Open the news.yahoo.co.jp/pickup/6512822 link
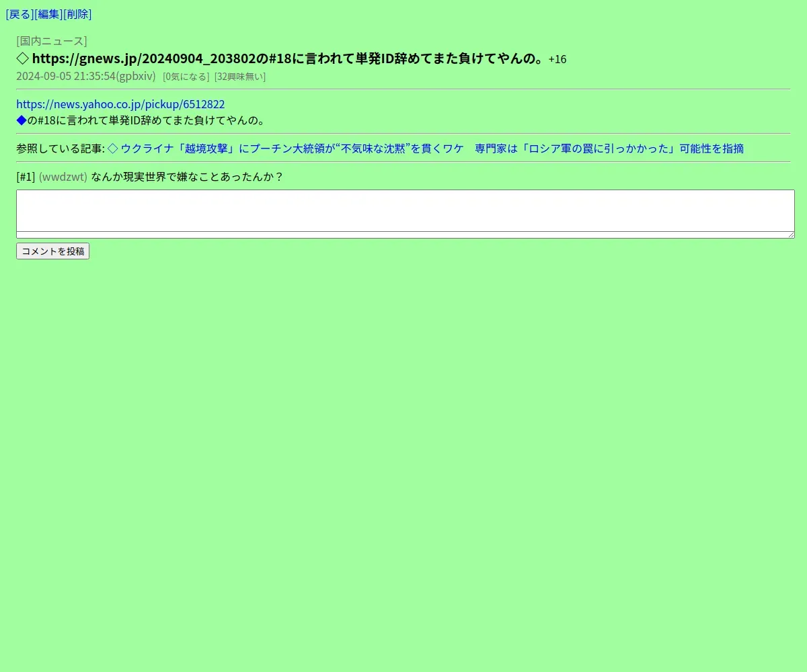807x672 pixels. coord(120,104)
